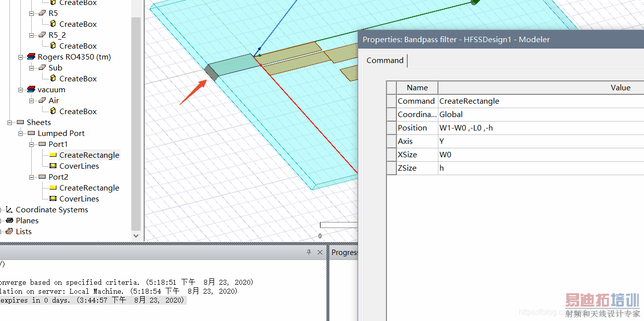Screen dimensions: 644x321
Task: Click the Planes icon in tree
Action: coord(9,221)
